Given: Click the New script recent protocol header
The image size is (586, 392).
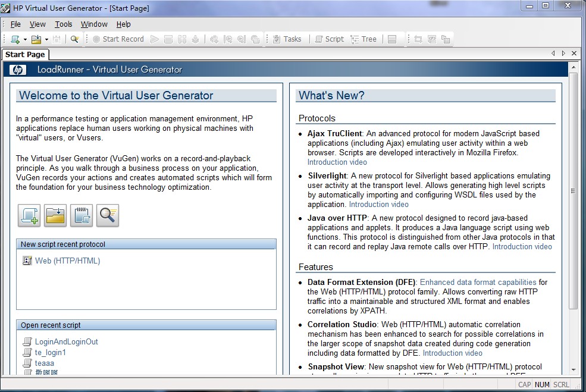Looking at the screenshot, I should (x=146, y=244).
